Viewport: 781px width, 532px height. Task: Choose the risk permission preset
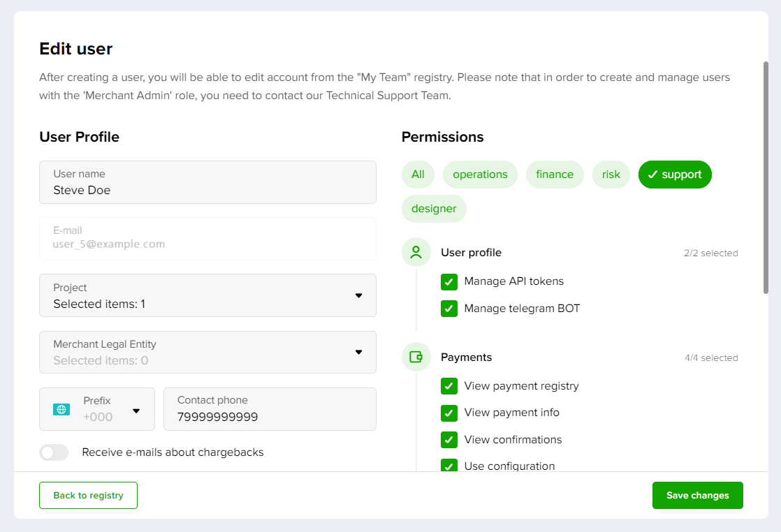(611, 175)
